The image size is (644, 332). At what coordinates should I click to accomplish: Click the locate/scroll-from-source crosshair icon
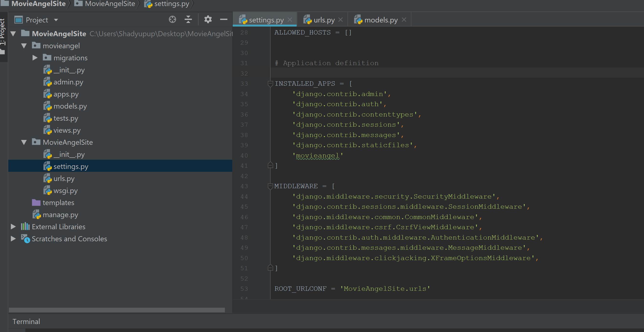pos(172,20)
